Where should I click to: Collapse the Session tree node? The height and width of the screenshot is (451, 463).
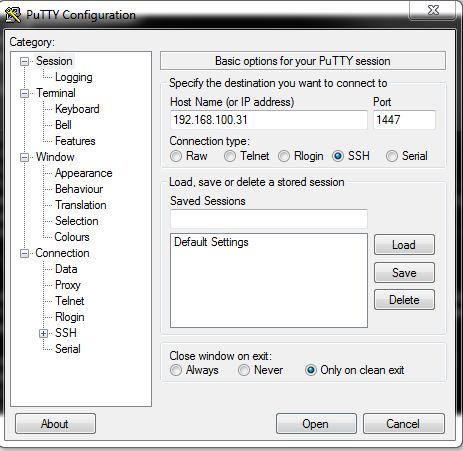click(24, 61)
